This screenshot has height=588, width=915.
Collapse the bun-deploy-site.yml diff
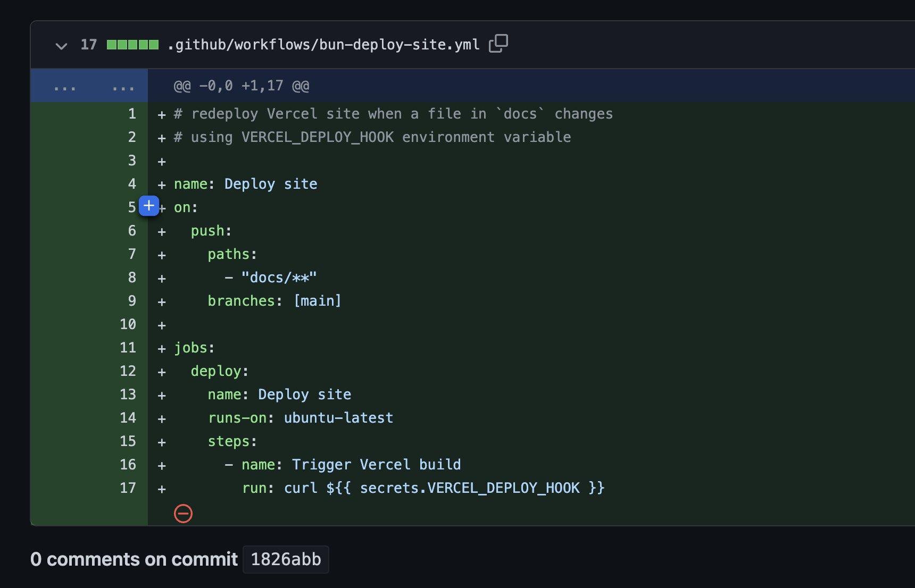pos(61,46)
